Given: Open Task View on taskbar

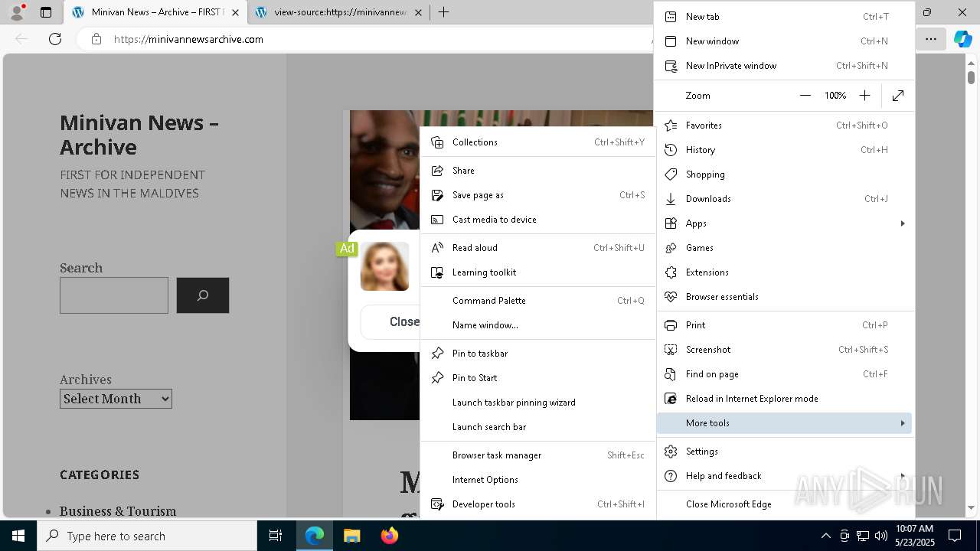Looking at the screenshot, I should point(276,536).
